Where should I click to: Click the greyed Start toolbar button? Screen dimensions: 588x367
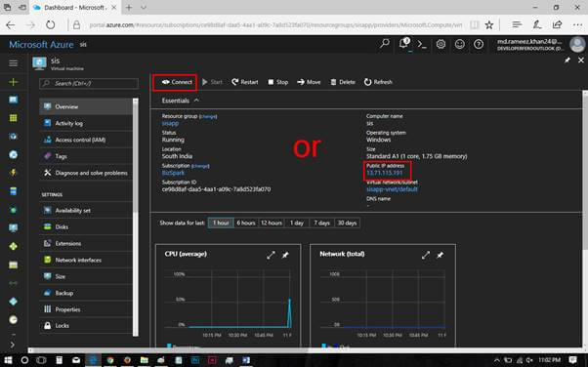pyautogui.click(x=212, y=82)
